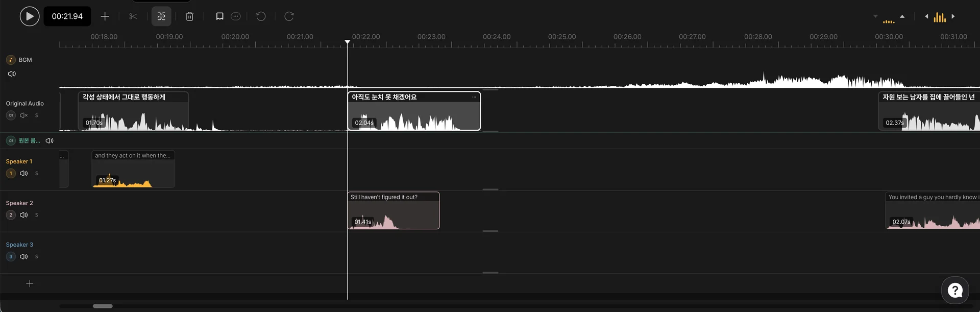This screenshot has width=980, height=312.
Task: Zoom out timeline with the left triangle
Action: tap(926, 16)
